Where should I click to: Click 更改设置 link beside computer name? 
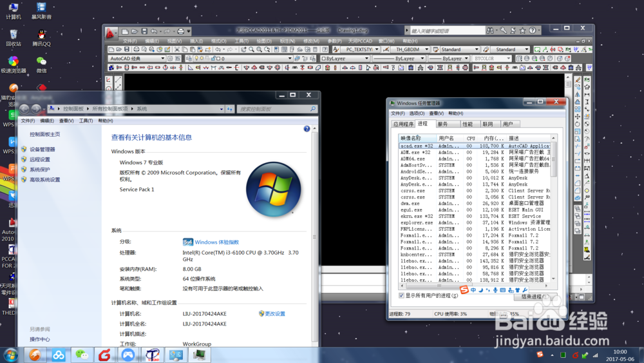point(275,313)
